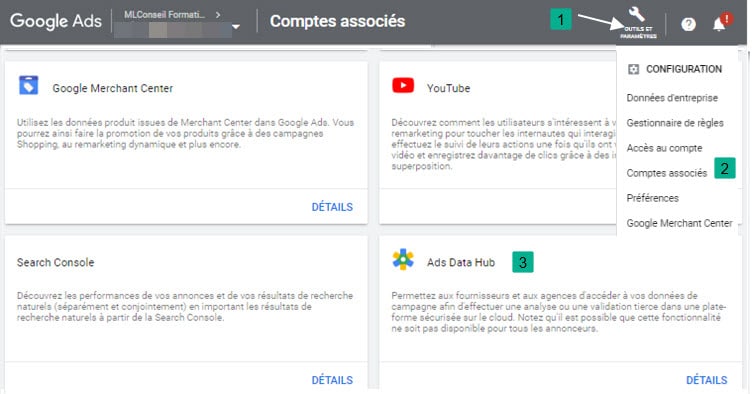This screenshot has height=394, width=753.
Task: Open the notifications bell icon
Action: click(719, 24)
